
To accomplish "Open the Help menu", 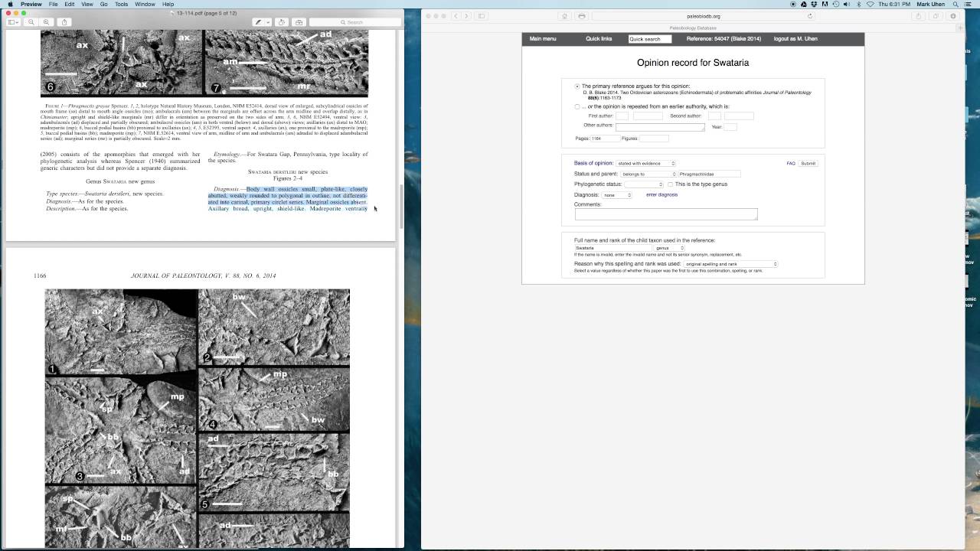I will click(168, 5).
